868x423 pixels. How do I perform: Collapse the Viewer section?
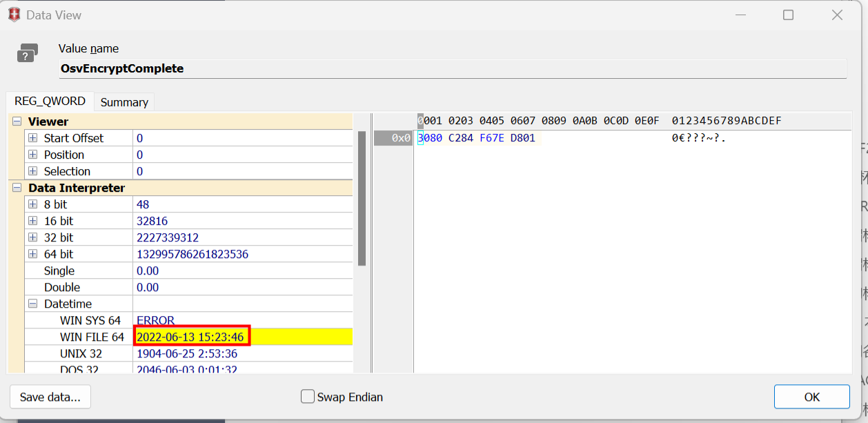pyautogui.click(x=17, y=121)
